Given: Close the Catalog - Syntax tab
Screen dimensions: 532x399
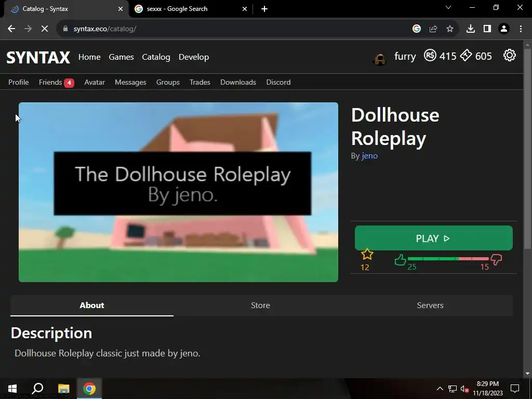Looking at the screenshot, I should pos(121,9).
